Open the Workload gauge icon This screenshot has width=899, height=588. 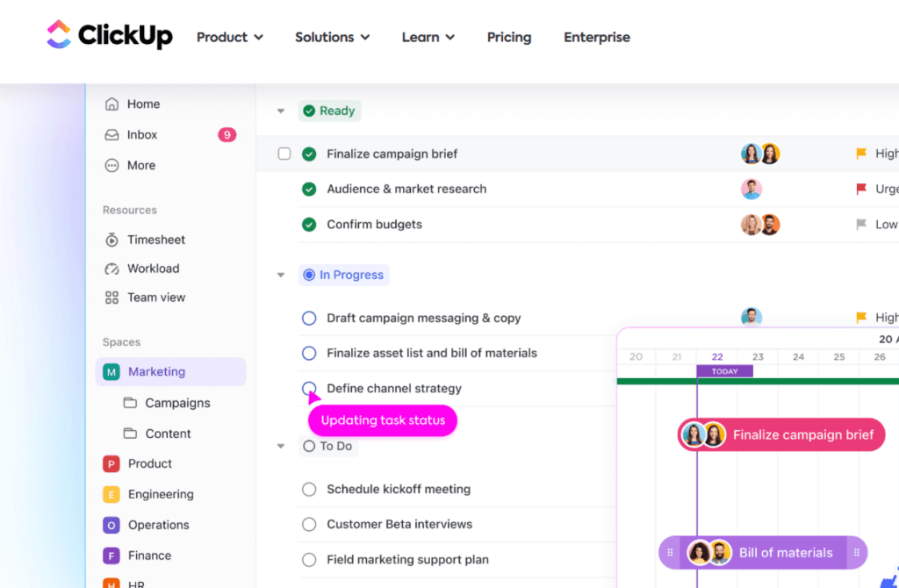click(111, 269)
